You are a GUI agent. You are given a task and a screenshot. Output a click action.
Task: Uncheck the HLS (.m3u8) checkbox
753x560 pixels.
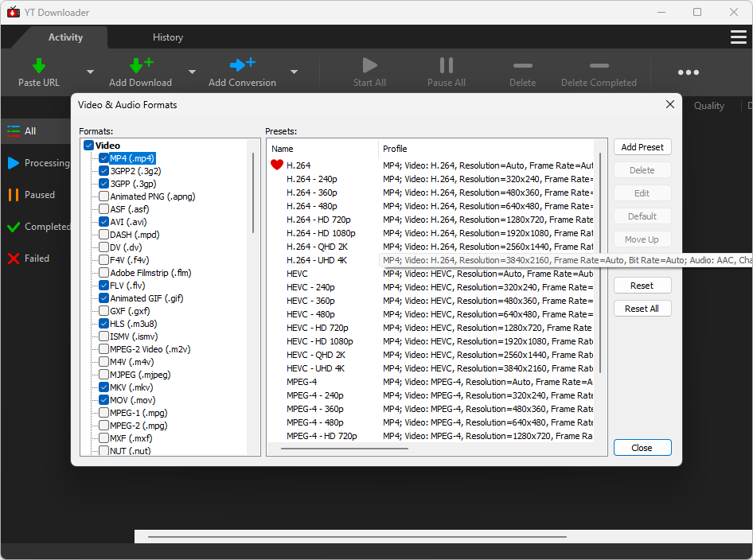[x=103, y=324]
